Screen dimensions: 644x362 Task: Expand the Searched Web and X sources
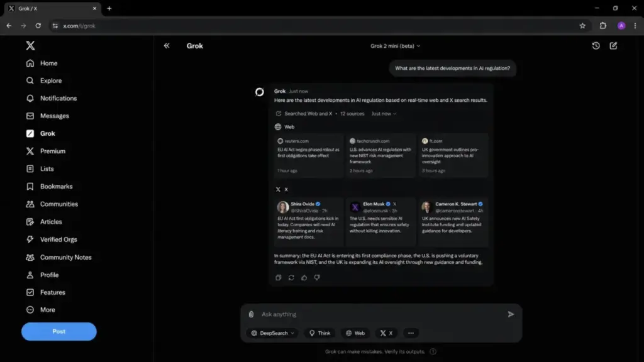[304, 114]
